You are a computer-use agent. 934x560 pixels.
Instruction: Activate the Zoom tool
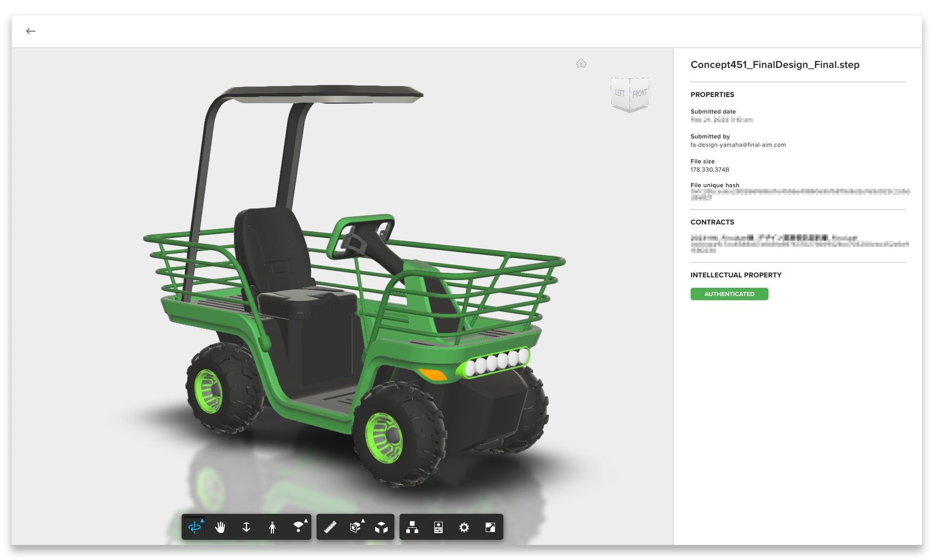pyautogui.click(x=246, y=528)
